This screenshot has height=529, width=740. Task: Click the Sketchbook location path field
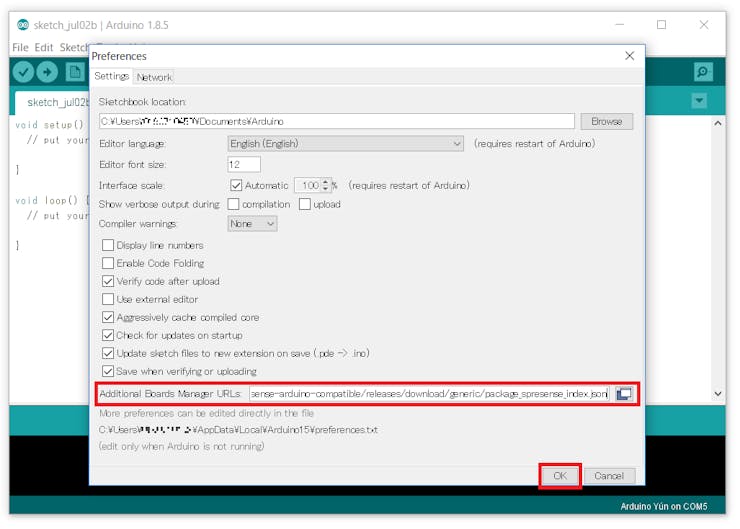pyautogui.click(x=336, y=121)
